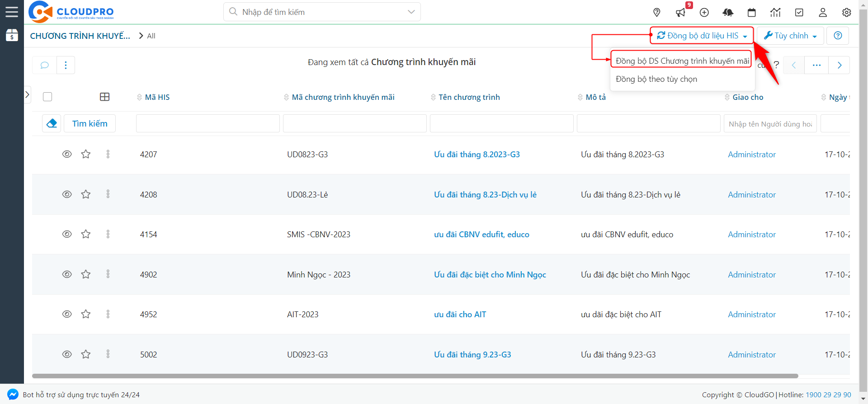Expand the left side panel chevron
This screenshot has height=404, width=868.
click(27, 94)
